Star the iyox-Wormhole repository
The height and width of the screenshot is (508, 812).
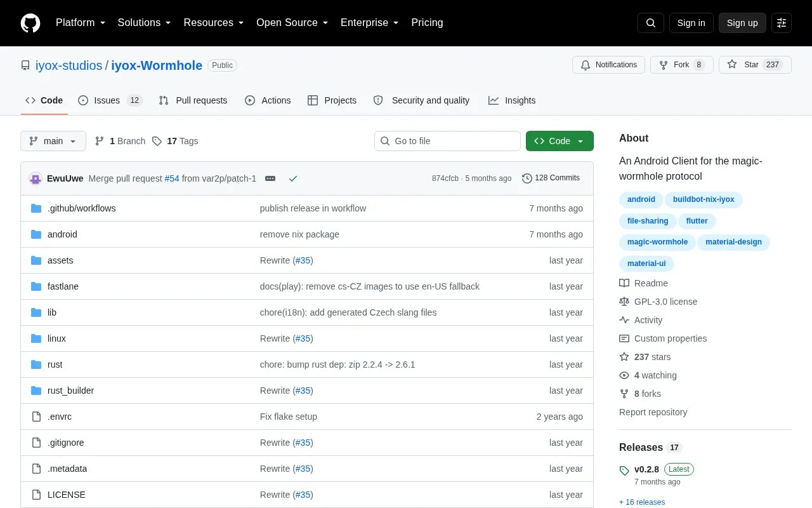point(755,65)
